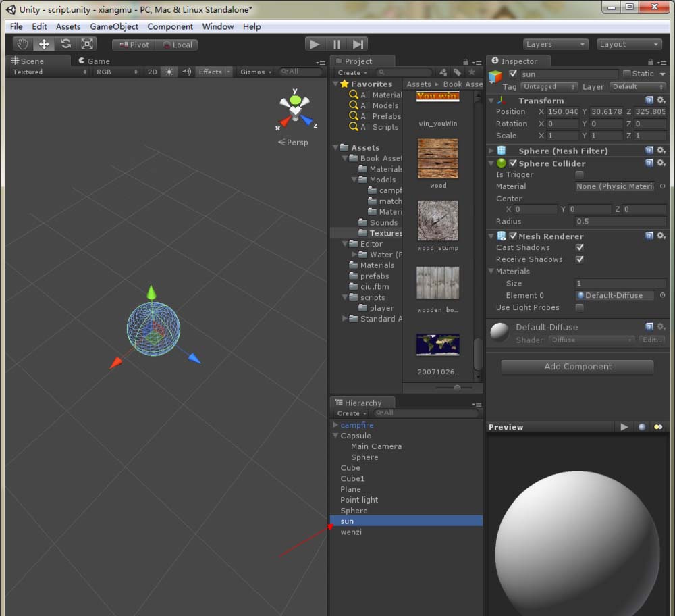Screen dimensions: 675x616
Task: Toggle the Static checkbox
Action: click(627, 74)
